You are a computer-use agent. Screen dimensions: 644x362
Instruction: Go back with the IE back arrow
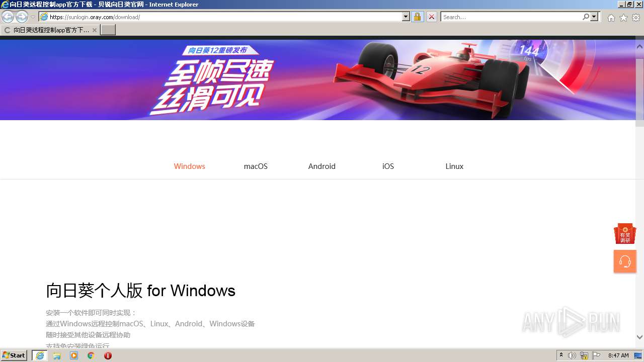point(8,17)
